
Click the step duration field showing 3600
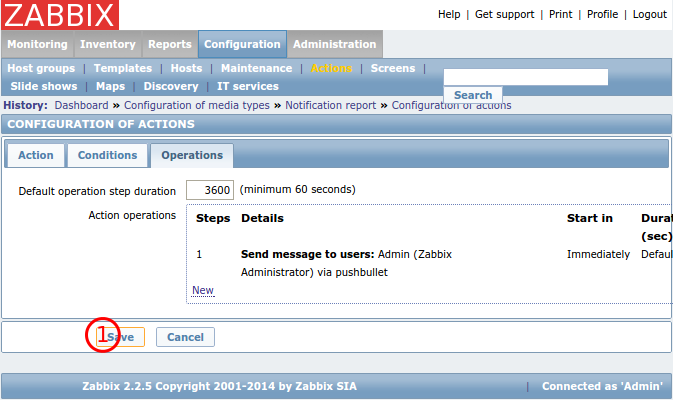coord(210,190)
